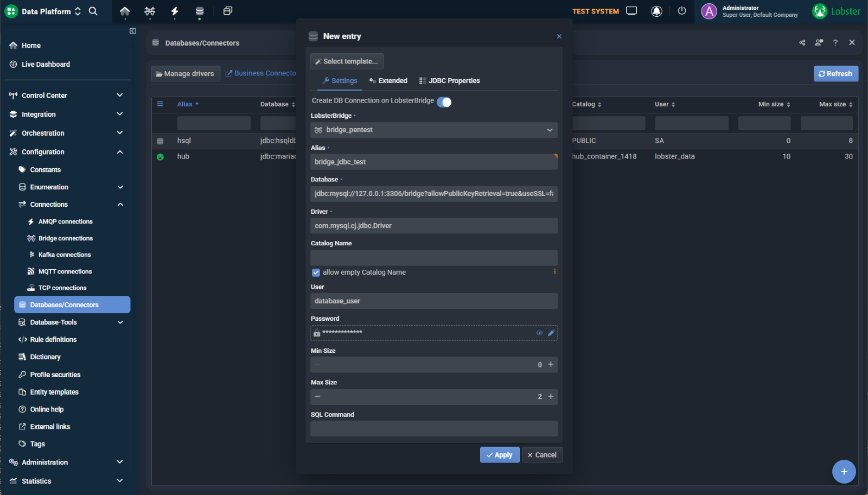Image resolution: width=868 pixels, height=495 pixels.
Task: Open MQTT connections in sidebar
Action: click(x=65, y=271)
